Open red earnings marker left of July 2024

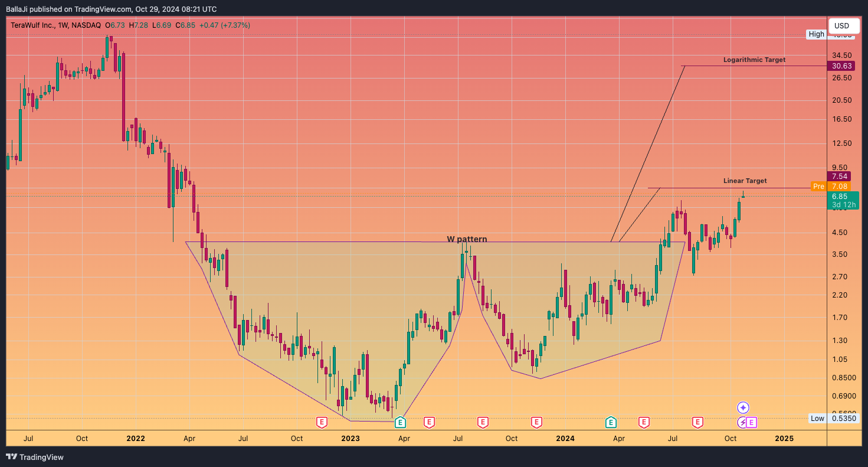pyautogui.click(x=644, y=422)
